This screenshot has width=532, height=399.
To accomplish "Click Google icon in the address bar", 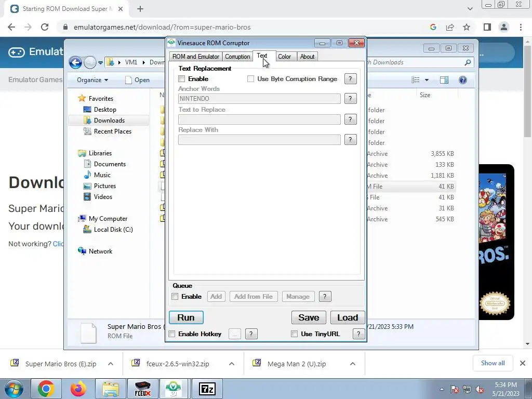I will (433, 27).
